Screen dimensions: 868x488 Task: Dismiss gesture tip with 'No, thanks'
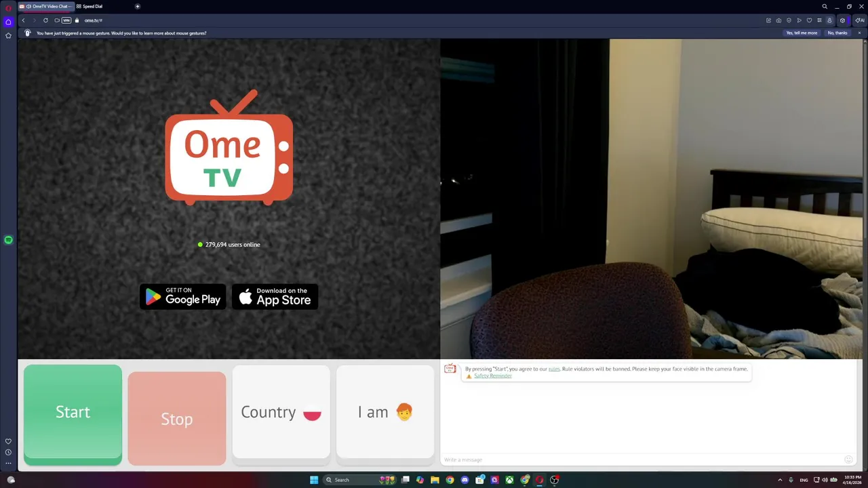pyautogui.click(x=837, y=33)
